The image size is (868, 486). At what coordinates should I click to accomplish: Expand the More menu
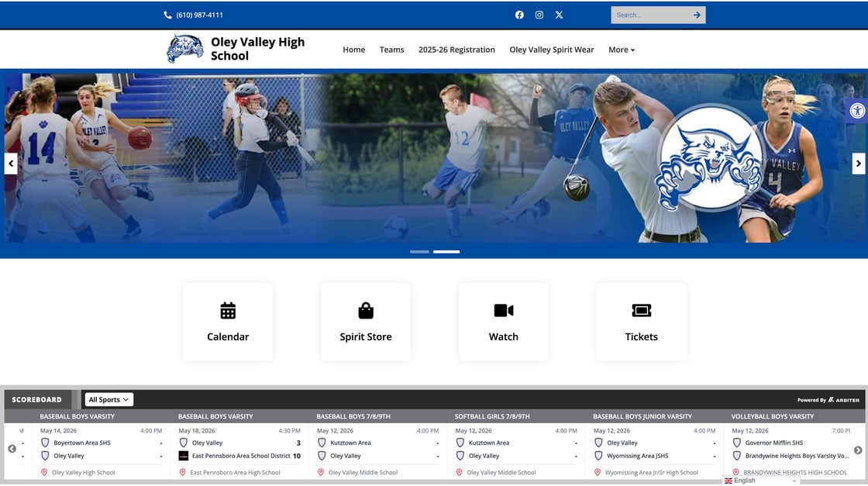(x=621, y=50)
